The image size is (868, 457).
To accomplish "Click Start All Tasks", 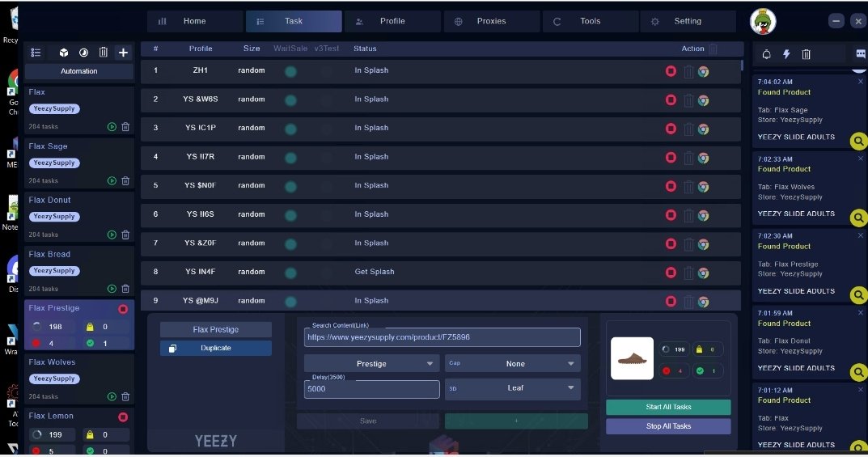I will 668,407.
